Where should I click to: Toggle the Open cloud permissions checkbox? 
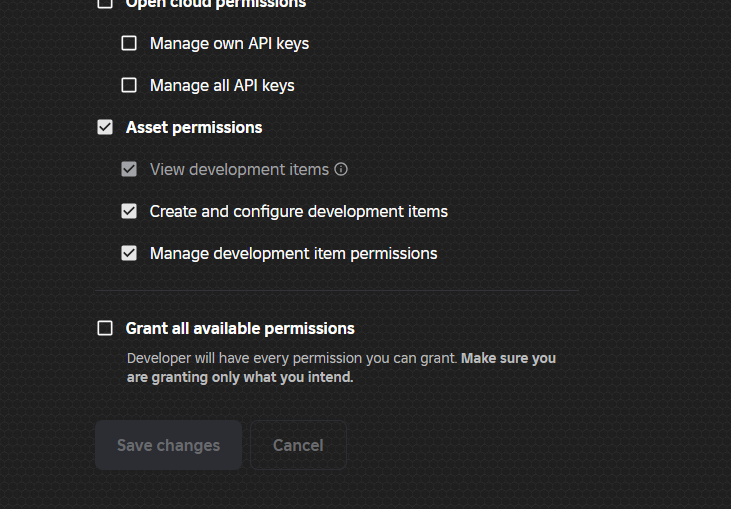pos(105,4)
